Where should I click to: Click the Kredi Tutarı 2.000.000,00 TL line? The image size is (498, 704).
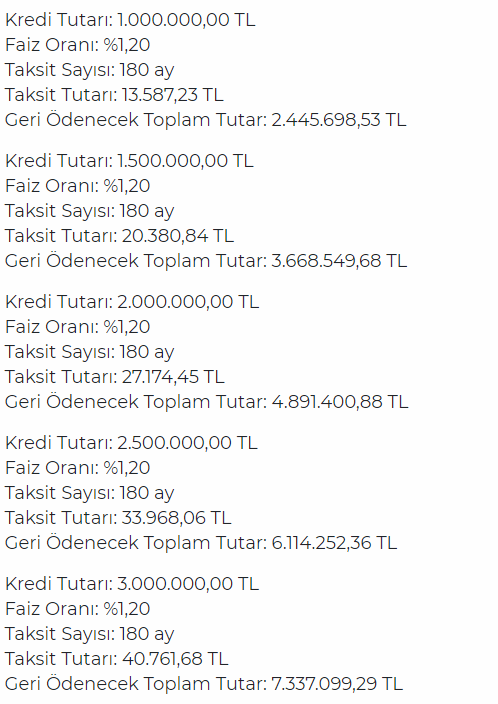click(x=132, y=302)
